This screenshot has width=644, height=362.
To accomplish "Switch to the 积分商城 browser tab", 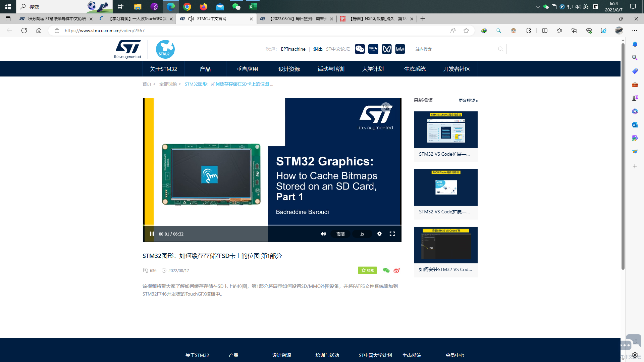I will (x=56, y=19).
